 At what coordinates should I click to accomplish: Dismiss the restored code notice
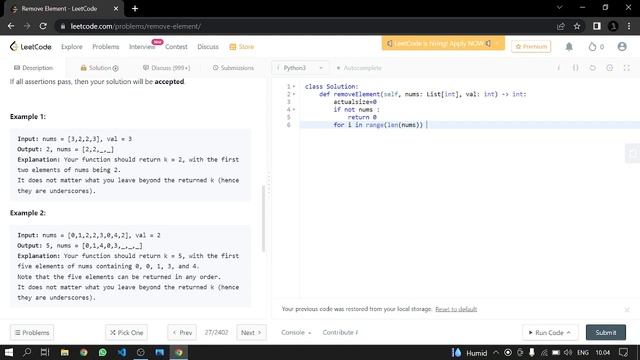[x=627, y=310]
